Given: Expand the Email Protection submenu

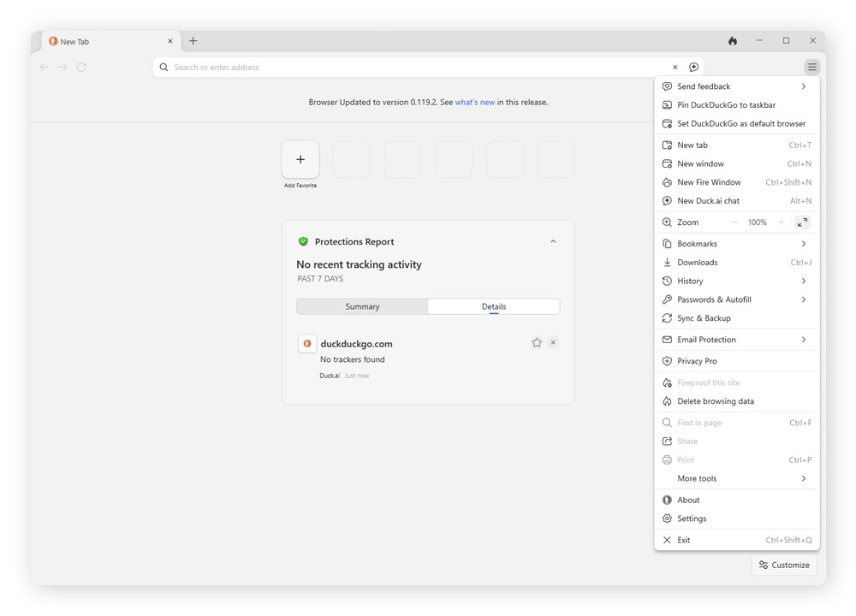Looking at the screenshot, I should tap(737, 340).
